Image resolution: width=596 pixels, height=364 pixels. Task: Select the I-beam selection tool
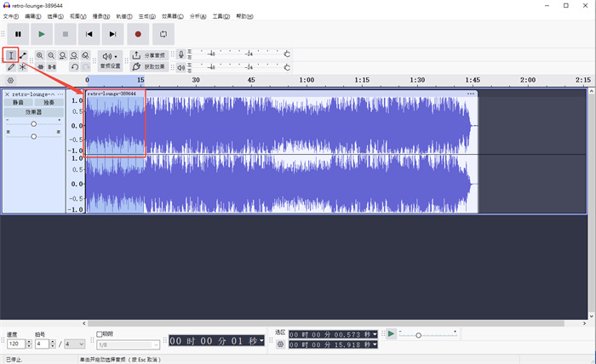(11, 55)
